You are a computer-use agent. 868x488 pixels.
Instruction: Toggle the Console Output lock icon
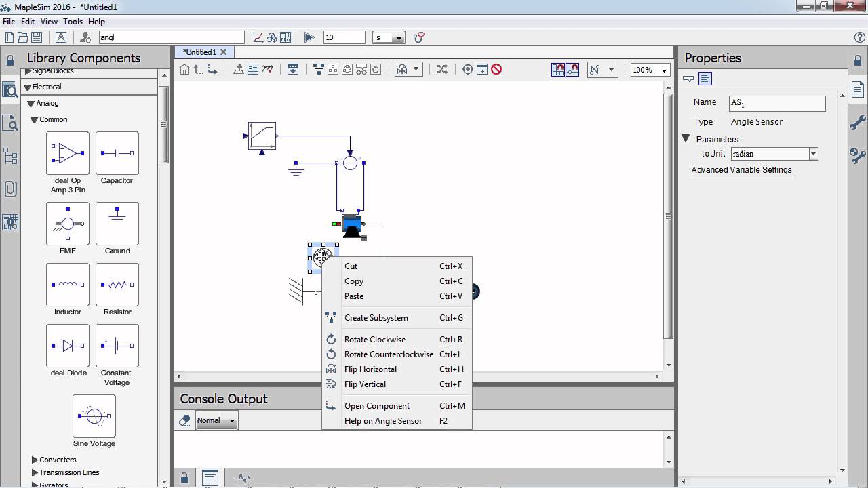coord(184,478)
